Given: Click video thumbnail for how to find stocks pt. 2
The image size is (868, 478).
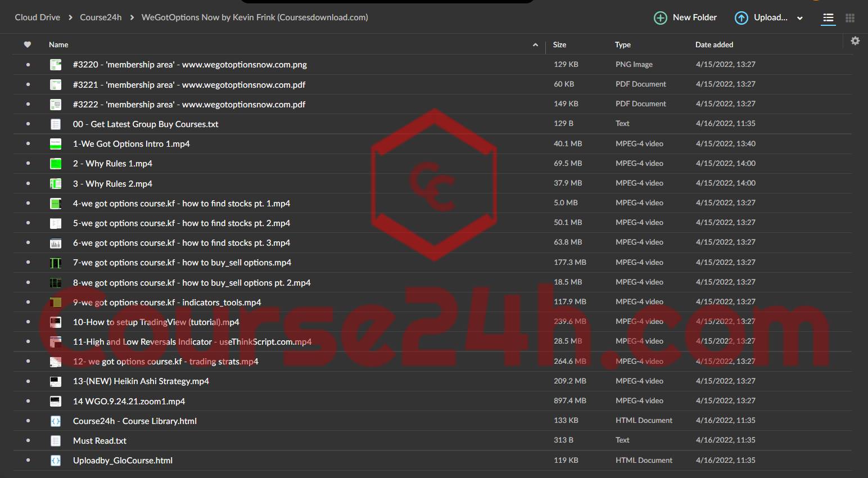Looking at the screenshot, I should pos(56,223).
